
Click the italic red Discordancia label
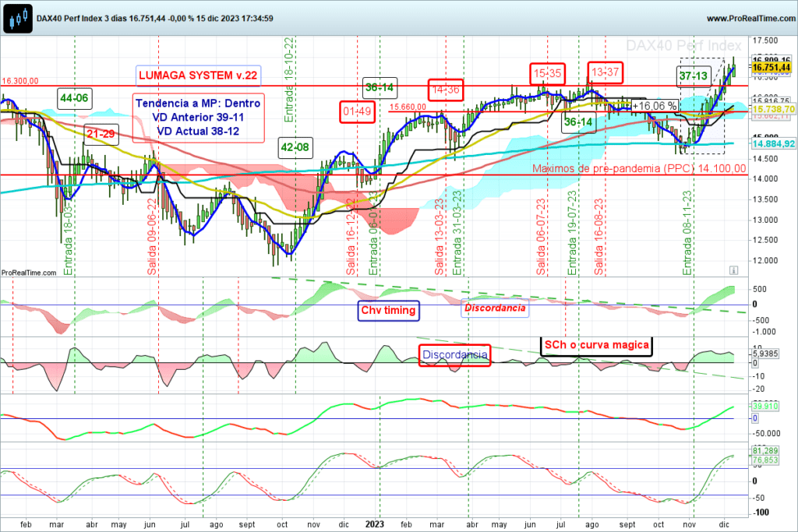pos(495,308)
